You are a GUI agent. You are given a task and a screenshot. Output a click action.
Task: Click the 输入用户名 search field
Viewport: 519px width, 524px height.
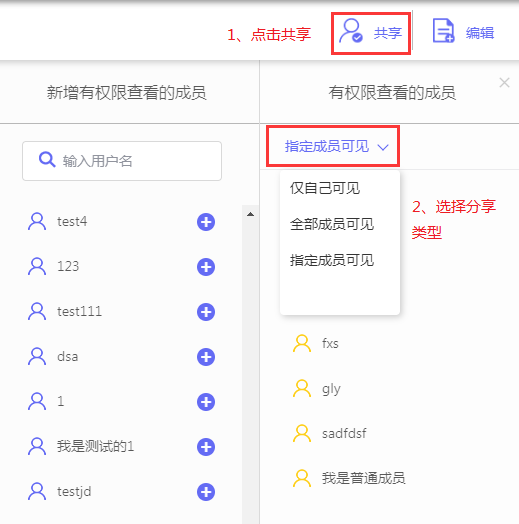click(122, 161)
